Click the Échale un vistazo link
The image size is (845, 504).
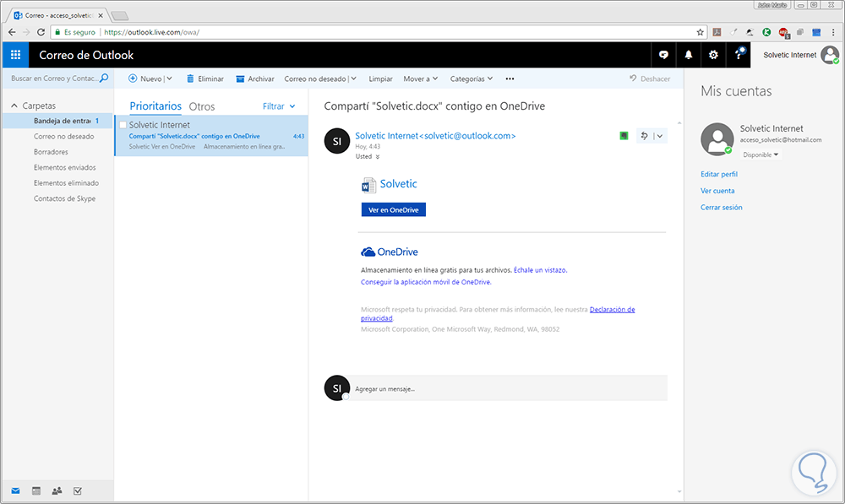tap(540, 270)
